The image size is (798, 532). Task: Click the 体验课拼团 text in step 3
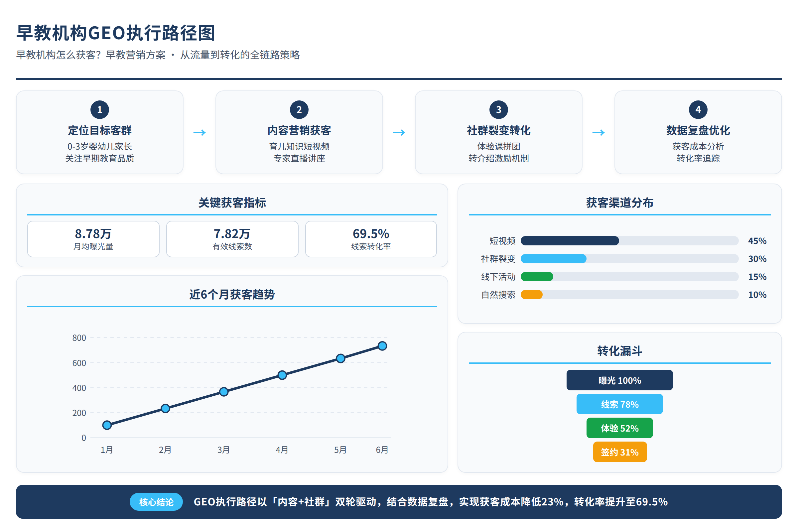(499, 147)
